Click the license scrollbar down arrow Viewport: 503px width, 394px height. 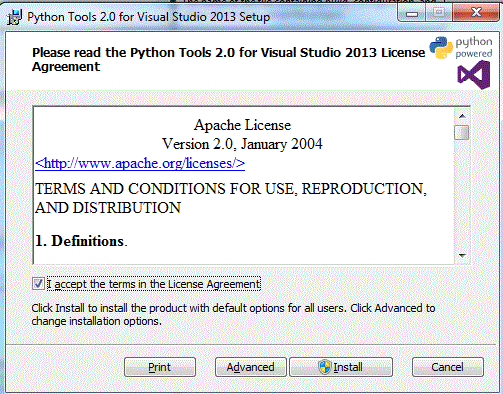[462, 256]
